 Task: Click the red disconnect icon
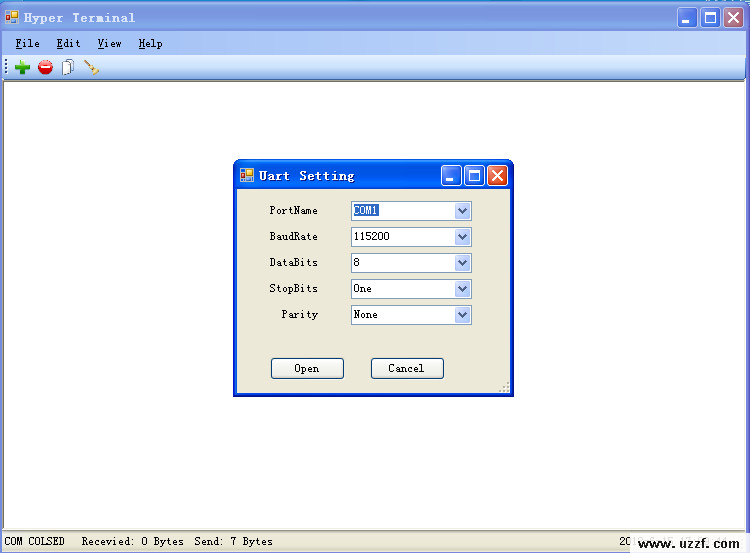[x=45, y=67]
